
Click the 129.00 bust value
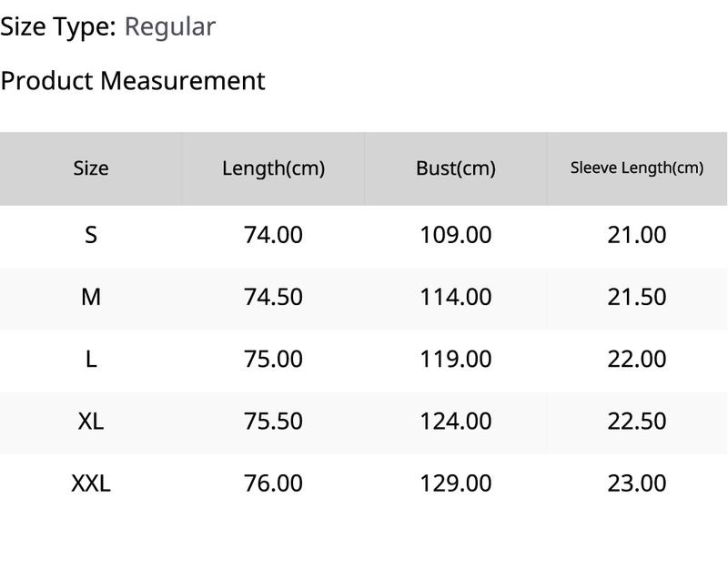pyautogui.click(x=455, y=483)
